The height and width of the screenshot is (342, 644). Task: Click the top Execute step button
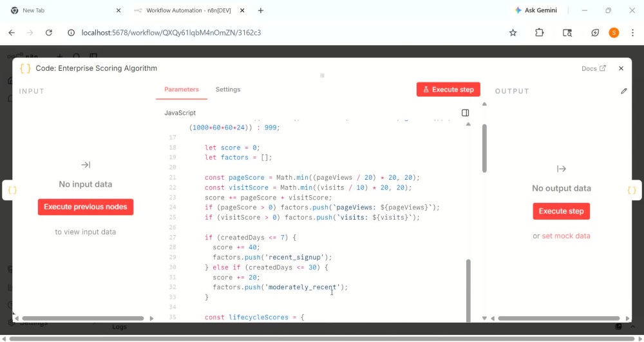448,90
